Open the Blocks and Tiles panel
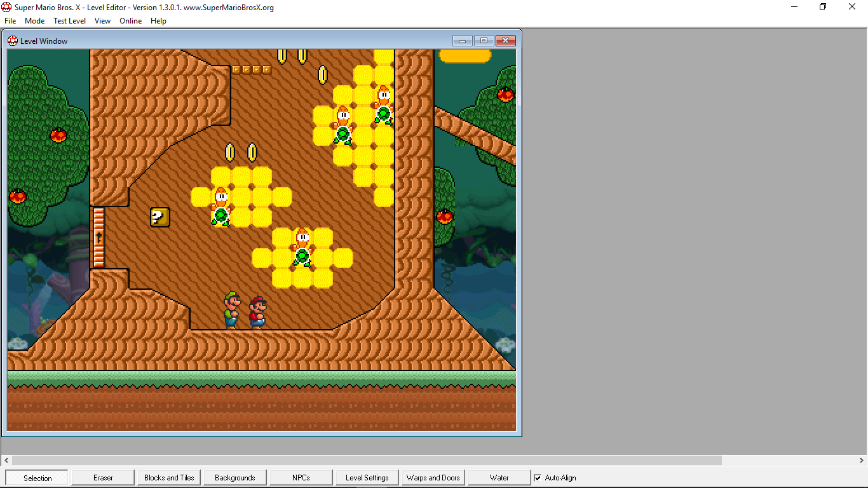This screenshot has width=868, height=488. coord(169,478)
